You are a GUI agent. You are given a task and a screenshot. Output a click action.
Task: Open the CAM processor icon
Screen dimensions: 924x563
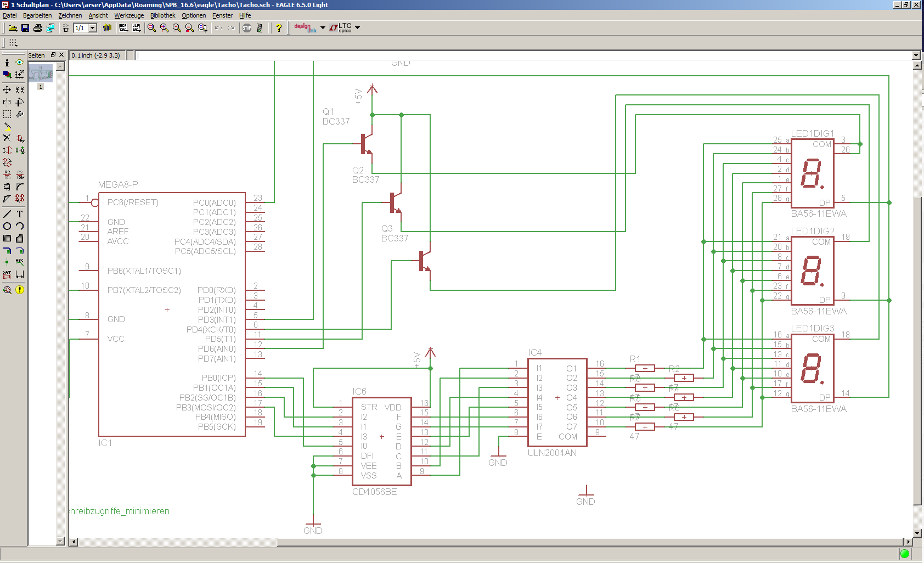point(50,28)
